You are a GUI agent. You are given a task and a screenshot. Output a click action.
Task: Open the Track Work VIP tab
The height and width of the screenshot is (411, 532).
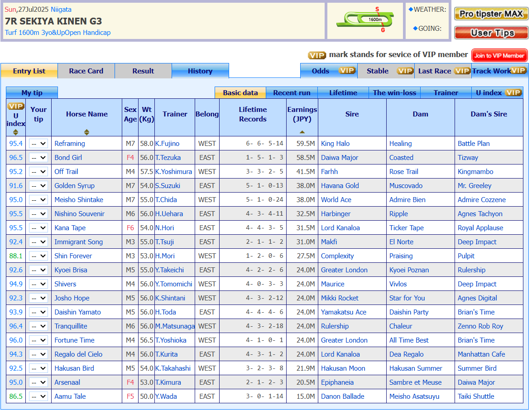coord(500,71)
